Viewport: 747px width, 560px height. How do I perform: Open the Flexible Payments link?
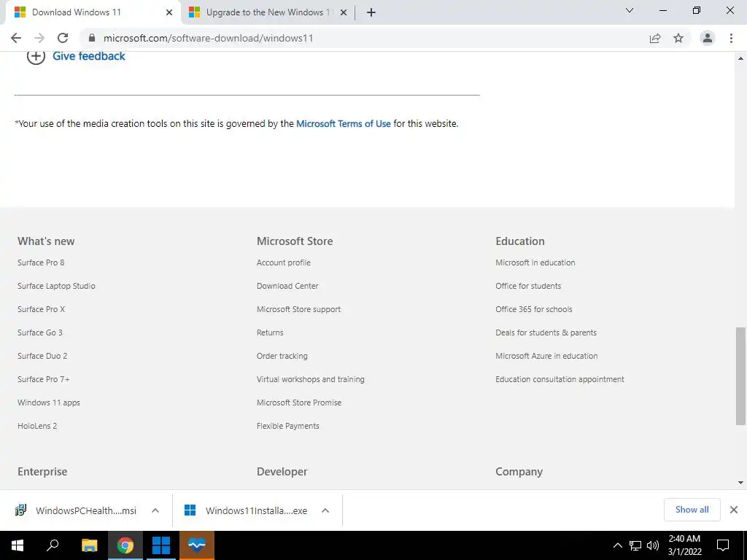[x=287, y=426]
